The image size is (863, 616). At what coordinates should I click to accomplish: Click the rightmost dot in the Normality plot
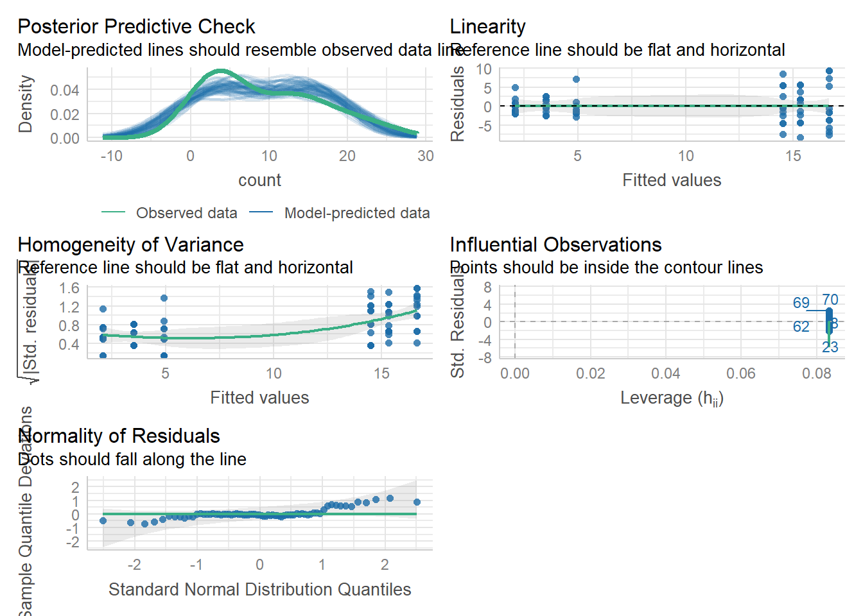[417, 502]
